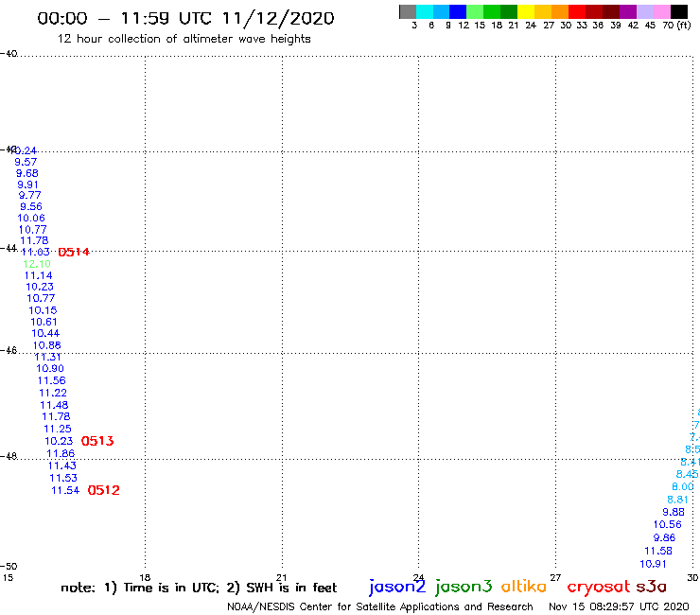The image size is (700, 615).
Task: Select the light green swatch in the legend
Action: (x=476, y=11)
